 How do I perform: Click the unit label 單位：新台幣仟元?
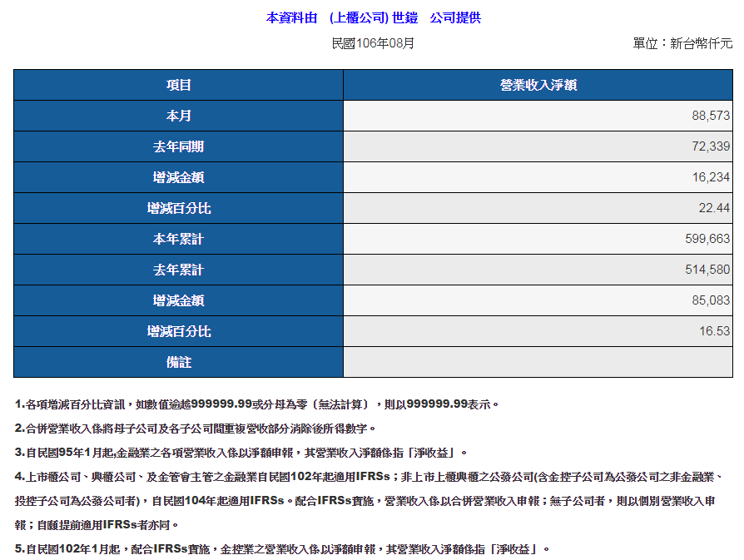coord(682,43)
